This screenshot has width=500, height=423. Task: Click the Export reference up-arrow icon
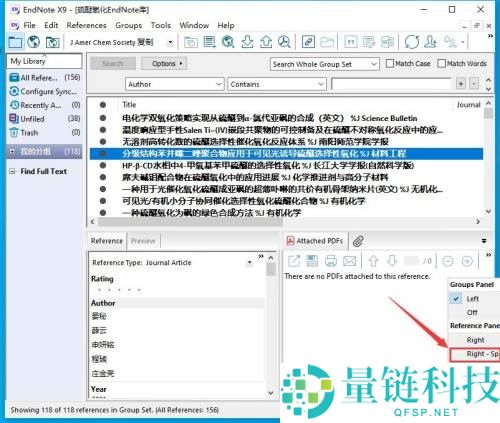[x=266, y=42]
